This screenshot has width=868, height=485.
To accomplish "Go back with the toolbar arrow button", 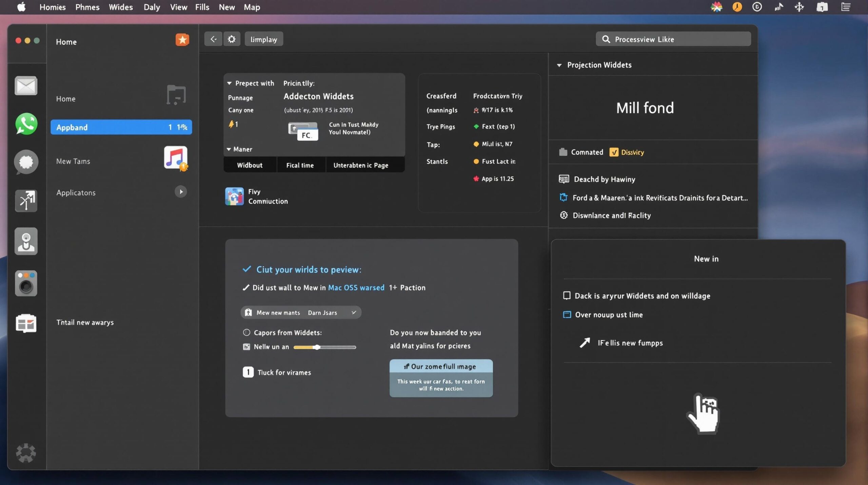I will click(x=213, y=39).
